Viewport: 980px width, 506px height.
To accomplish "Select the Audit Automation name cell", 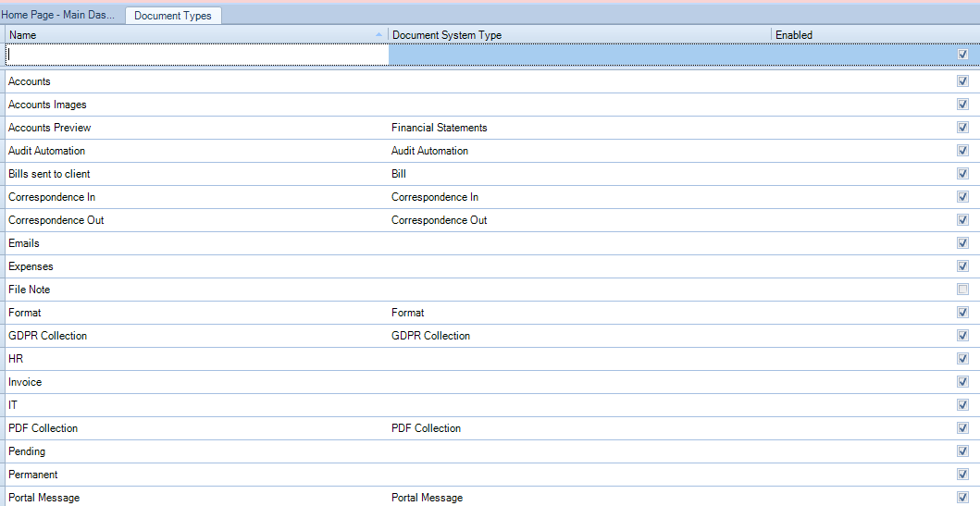I will coord(197,151).
